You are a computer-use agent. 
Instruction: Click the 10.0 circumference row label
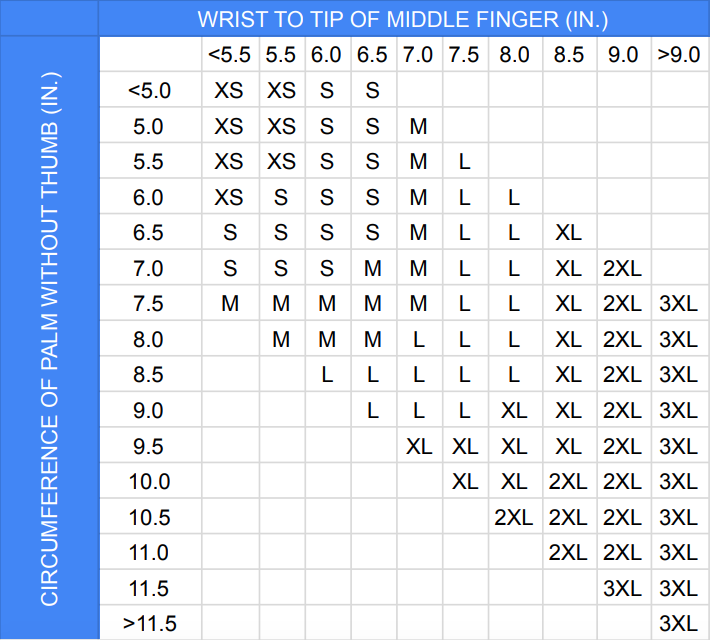(x=149, y=481)
